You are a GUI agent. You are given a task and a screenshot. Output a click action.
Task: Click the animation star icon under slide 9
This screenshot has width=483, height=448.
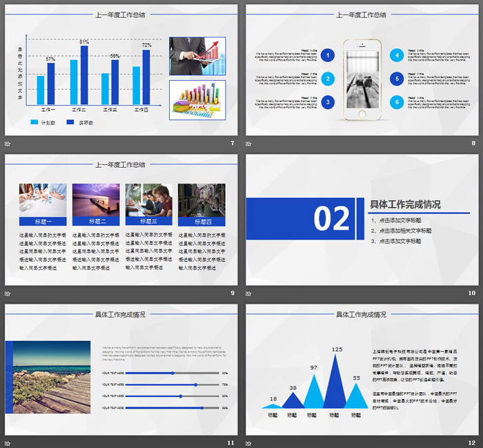click(x=8, y=294)
